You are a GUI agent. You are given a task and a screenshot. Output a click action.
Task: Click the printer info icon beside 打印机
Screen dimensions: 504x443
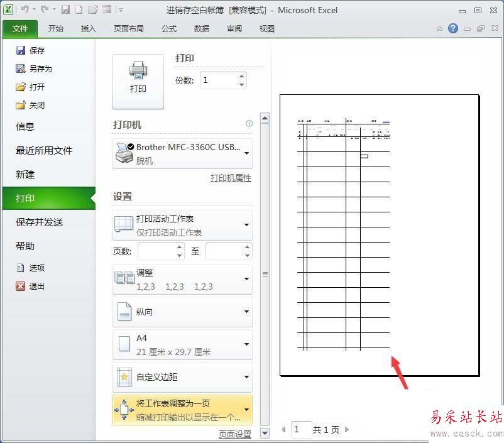[x=249, y=123]
